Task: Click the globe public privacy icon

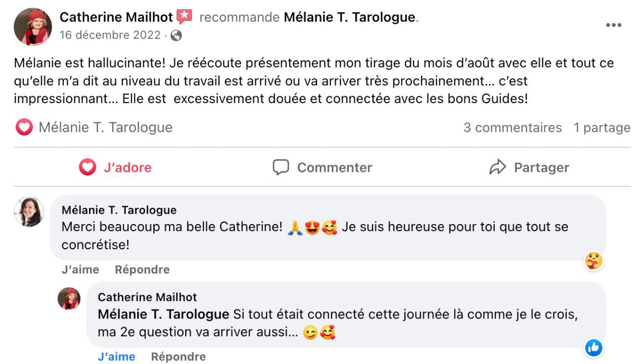Action: tap(176, 35)
